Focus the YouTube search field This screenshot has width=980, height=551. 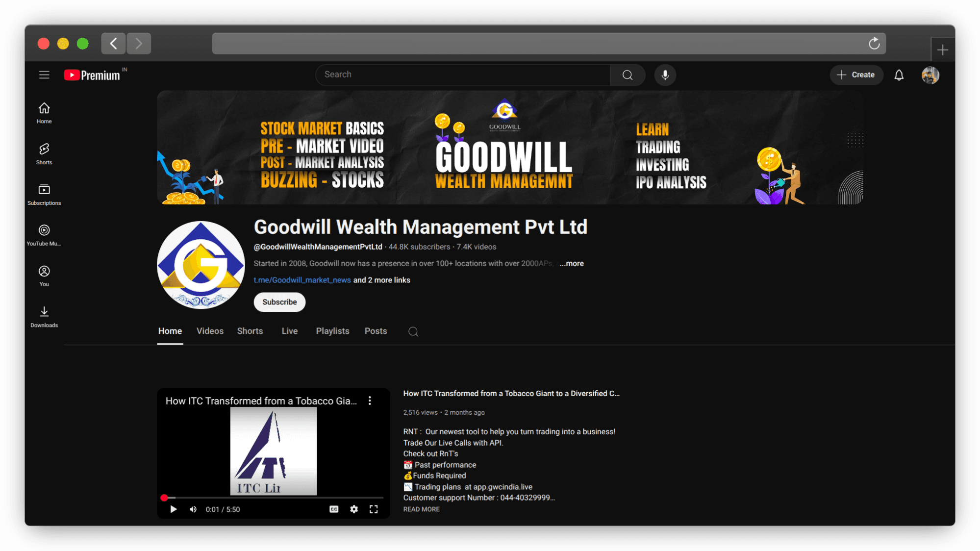pos(463,75)
